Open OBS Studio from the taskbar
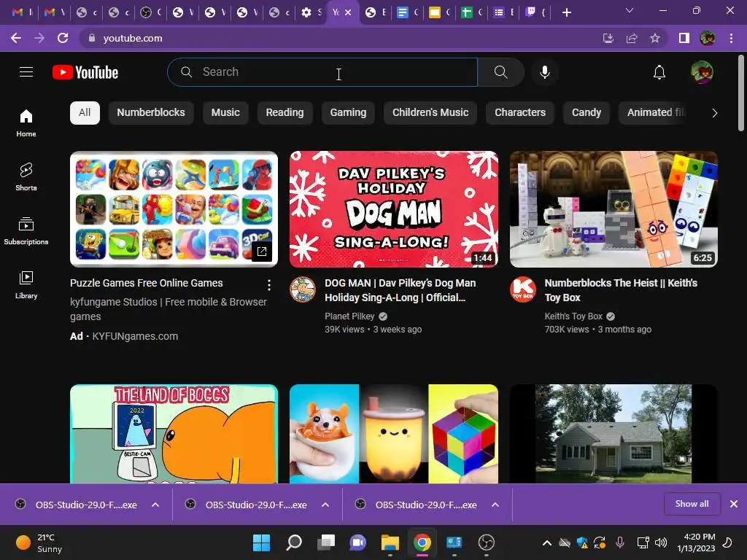747x560 pixels. coord(487,542)
